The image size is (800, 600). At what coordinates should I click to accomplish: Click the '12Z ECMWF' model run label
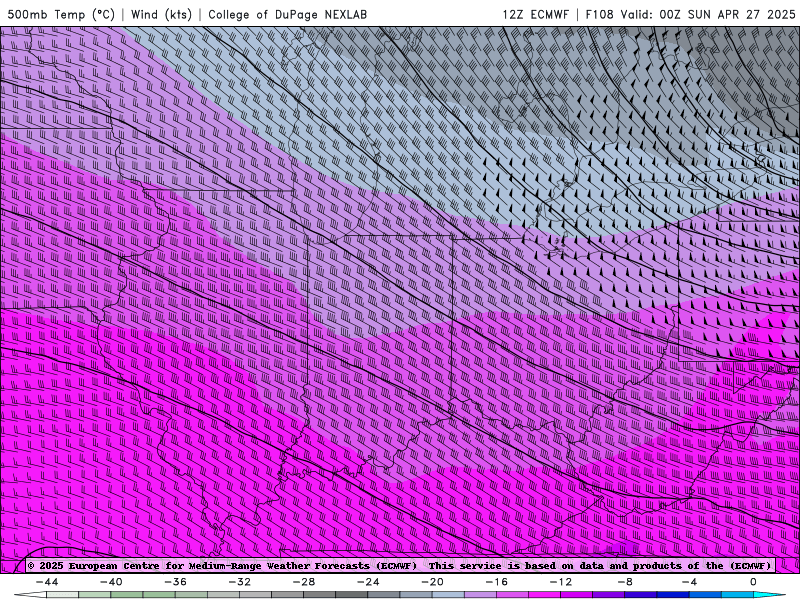pos(535,14)
